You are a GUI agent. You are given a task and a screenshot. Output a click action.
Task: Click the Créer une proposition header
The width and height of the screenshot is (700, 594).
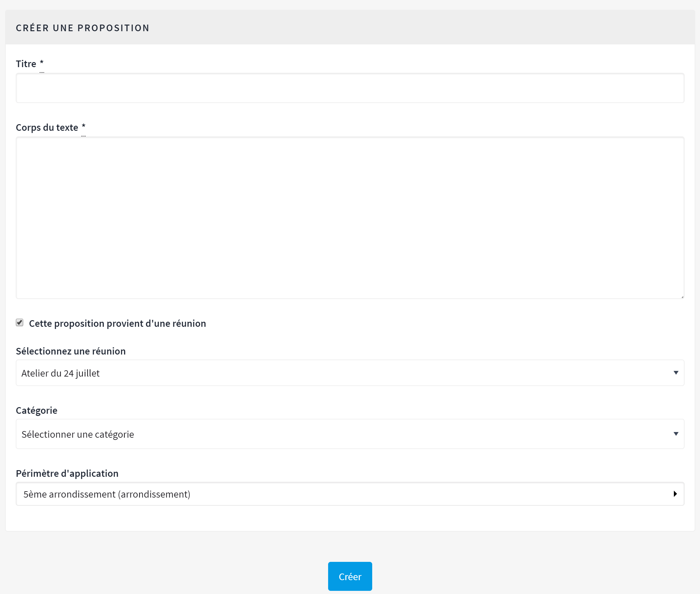83,28
